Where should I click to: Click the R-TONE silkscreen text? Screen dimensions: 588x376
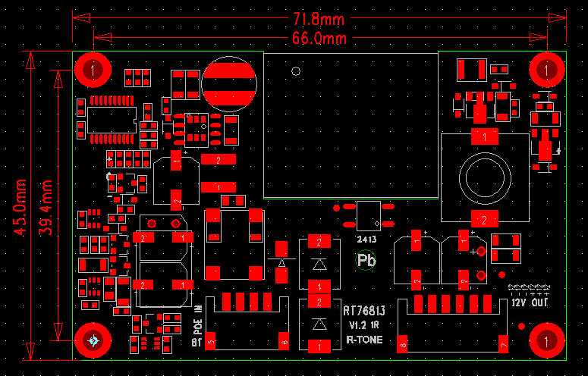[x=363, y=340]
